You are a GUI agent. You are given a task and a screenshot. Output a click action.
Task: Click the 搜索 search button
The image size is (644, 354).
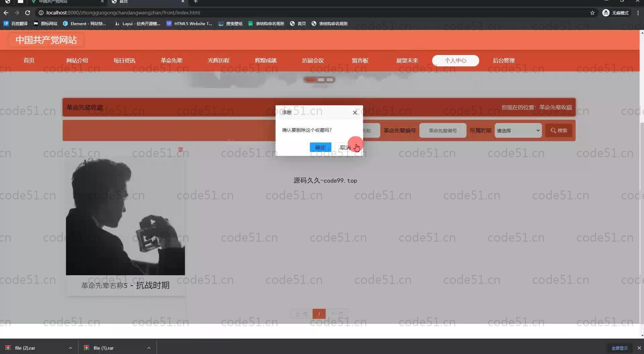(x=559, y=130)
